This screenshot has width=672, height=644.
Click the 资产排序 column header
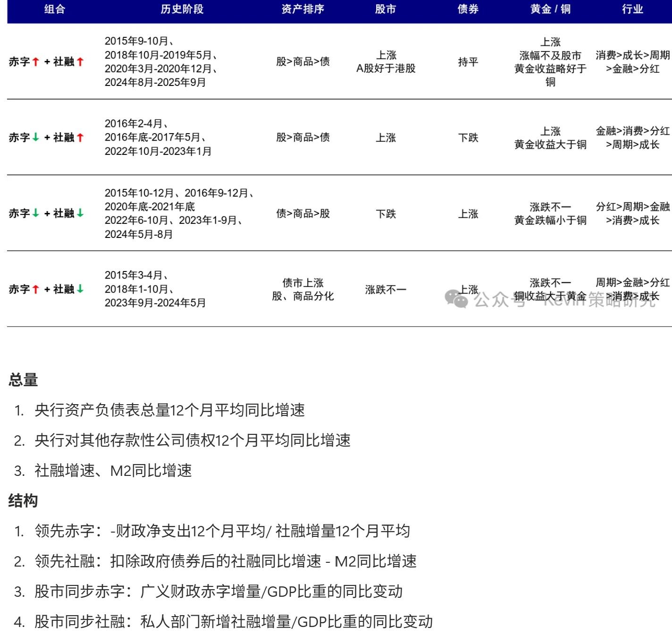[302, 9]
